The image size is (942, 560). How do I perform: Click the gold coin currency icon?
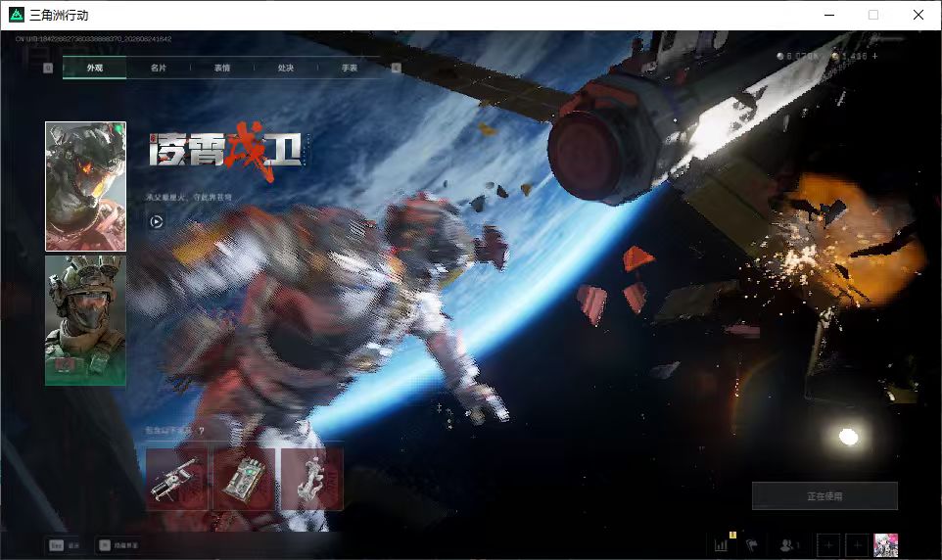click(835, 56)
